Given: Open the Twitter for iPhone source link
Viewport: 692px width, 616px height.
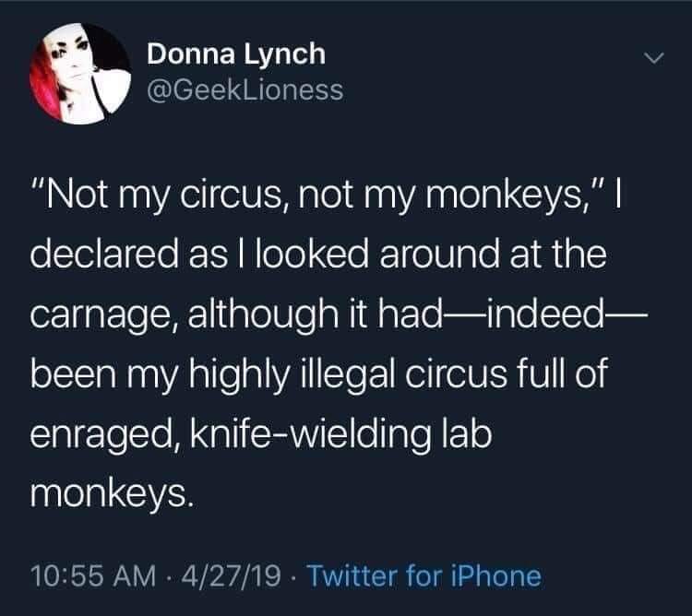Looking at the screenshot, I should point(424,576).
